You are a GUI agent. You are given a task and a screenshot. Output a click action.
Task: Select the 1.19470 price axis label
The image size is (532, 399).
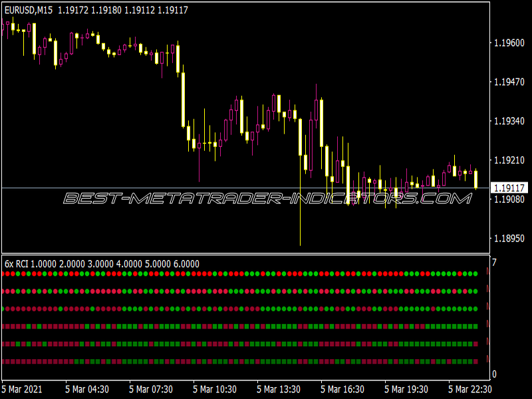click(509, 82)
